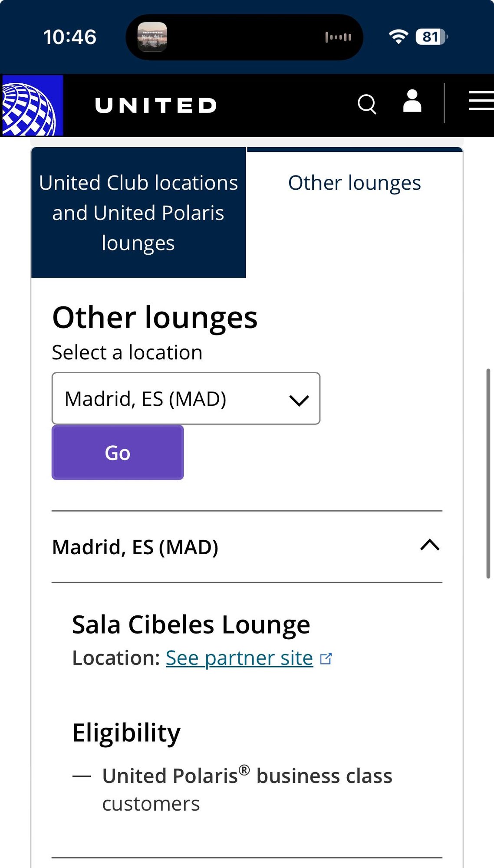
Task: Tap the audio waveform in Dynamic Island
Action: click(x=338, y=37)
